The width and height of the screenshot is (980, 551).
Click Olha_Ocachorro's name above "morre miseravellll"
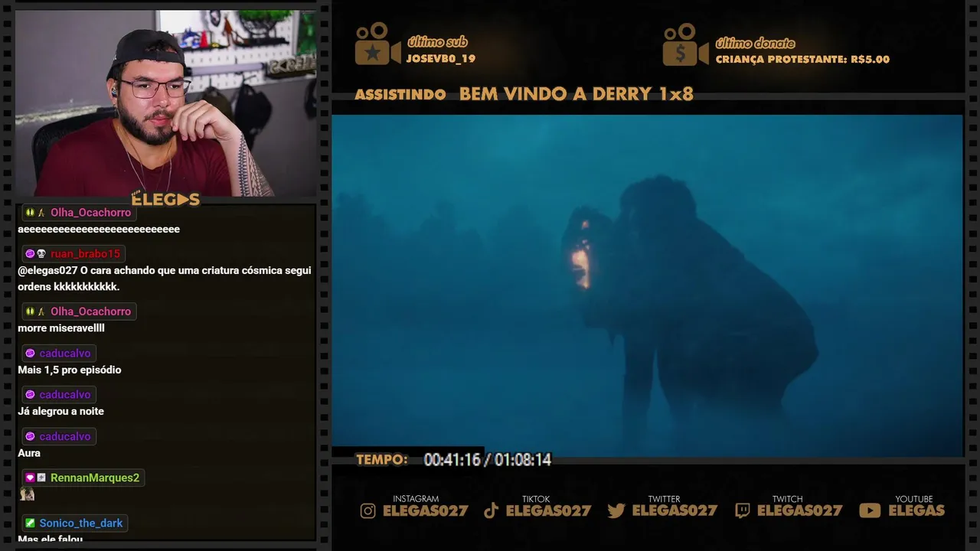pyautogui.click(x=91, y=311)
